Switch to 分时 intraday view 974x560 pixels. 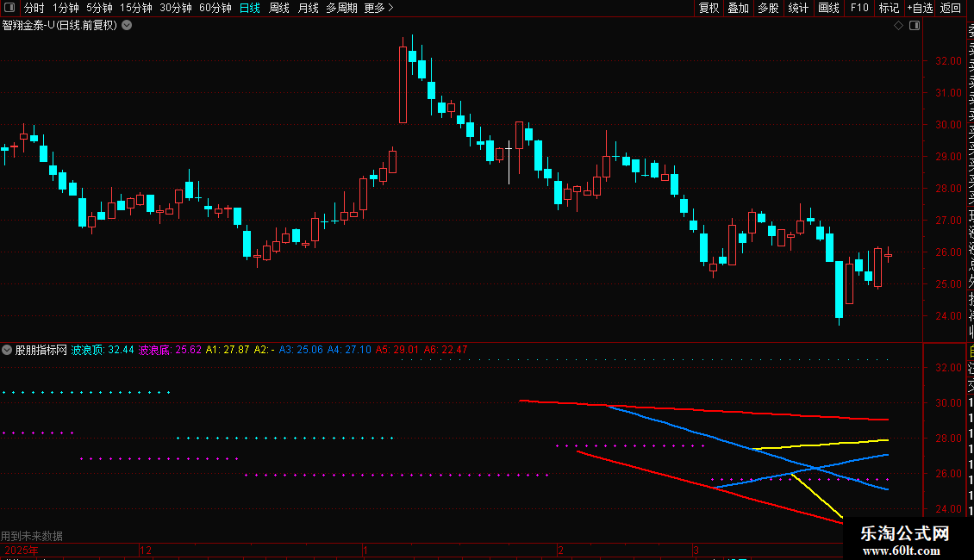point(34,8)
